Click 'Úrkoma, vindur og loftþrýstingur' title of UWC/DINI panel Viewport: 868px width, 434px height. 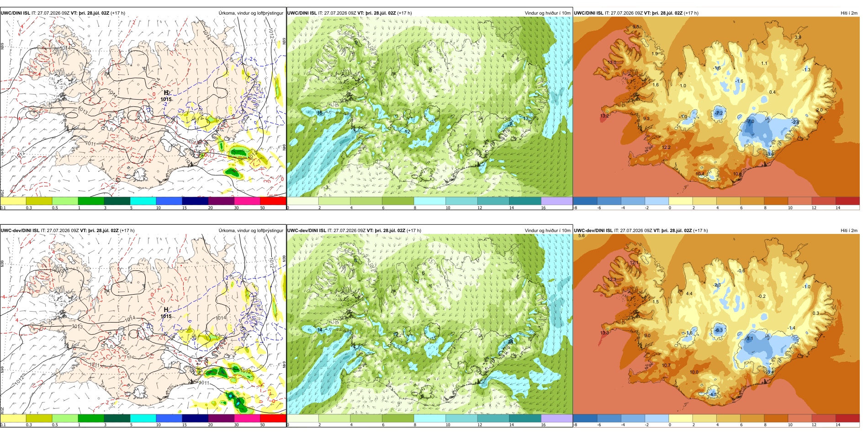(x=251, y=13)
